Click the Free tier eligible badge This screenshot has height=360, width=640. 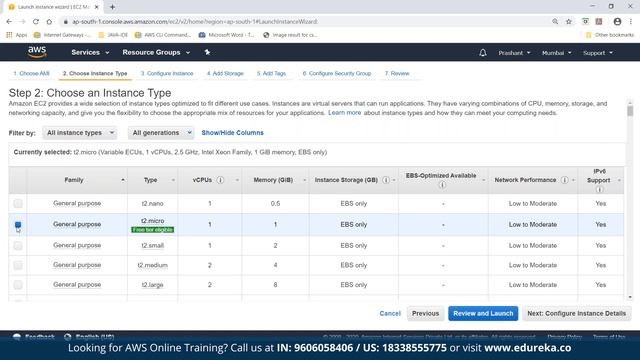pyautogui.click(x=153, y=230)
